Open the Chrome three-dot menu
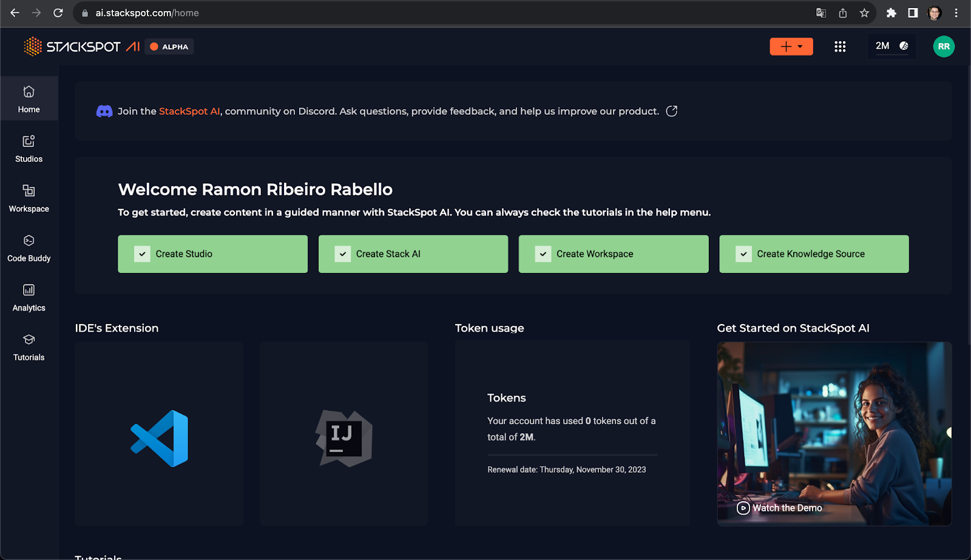Viewport: 971px width, 560px height. pos(956,13)
